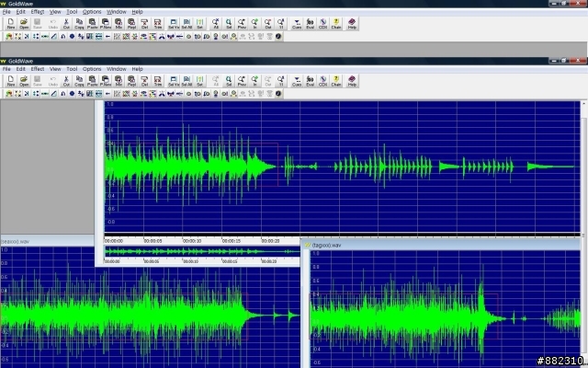Click zoom Out in the upper GoldWave toolbar
Viewport: 588px width, 368px height.
267,23
